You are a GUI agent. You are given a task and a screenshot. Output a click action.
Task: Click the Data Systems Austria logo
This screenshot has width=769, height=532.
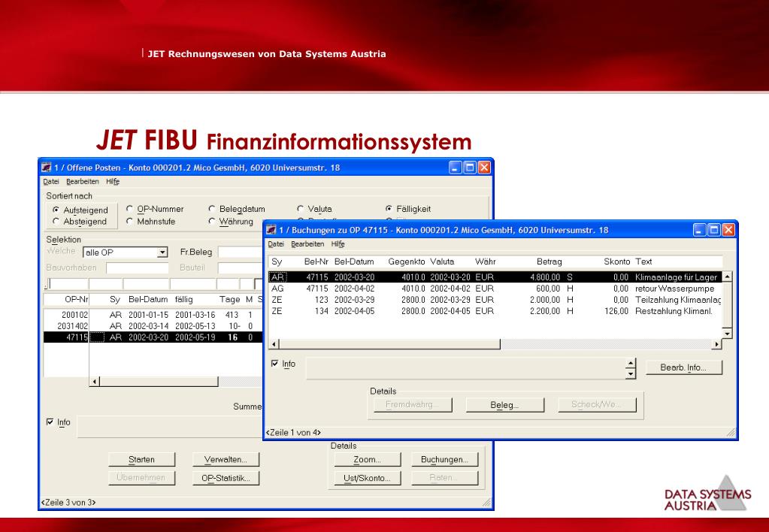click(707, 494)
